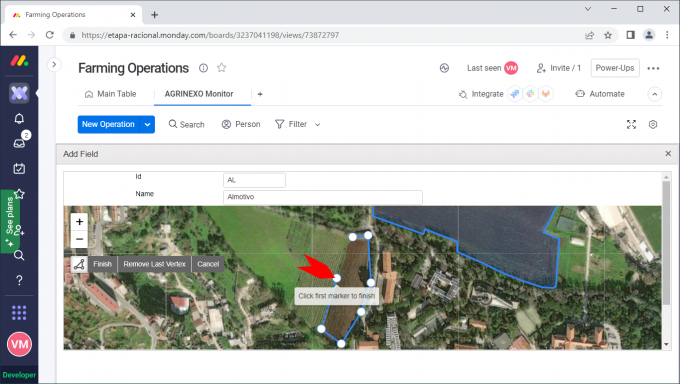Click the Slack integration icon
The height and width of the screenshot is (384, 680).
click(x=530, y=94)
